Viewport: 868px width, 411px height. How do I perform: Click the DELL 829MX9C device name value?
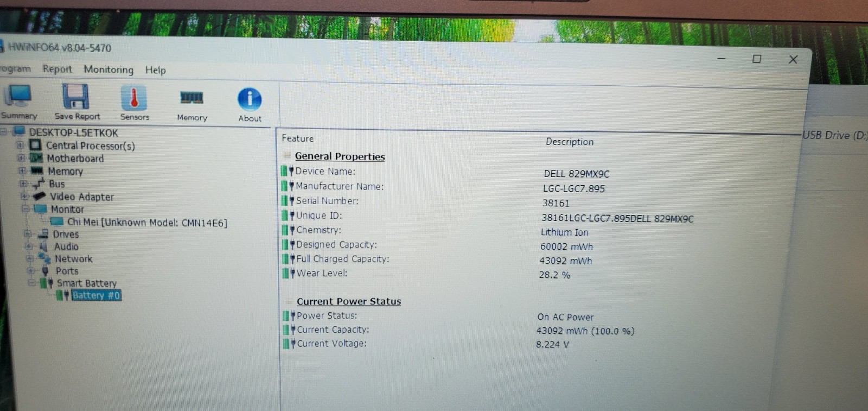click(x=577, y=174)
